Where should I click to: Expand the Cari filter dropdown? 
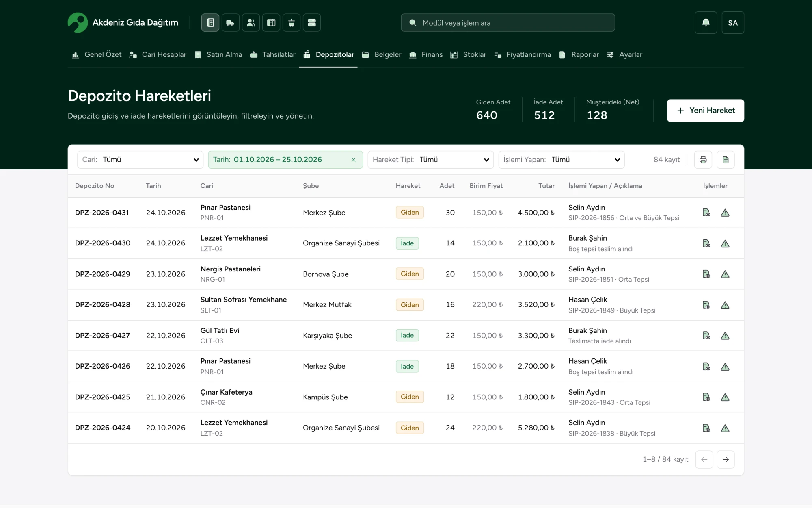coord(140,160)
